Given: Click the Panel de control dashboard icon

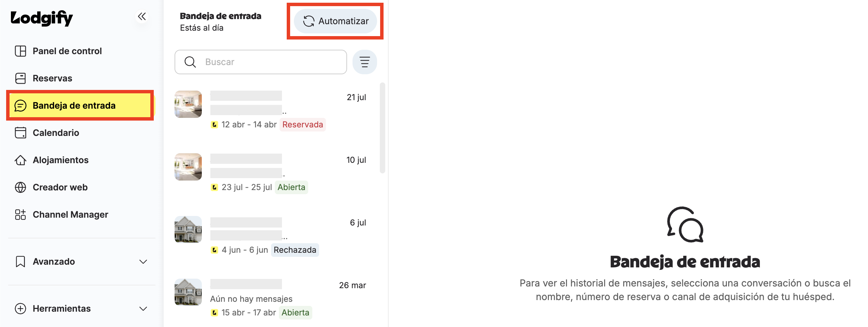Looking at the screenshot, I should (x=20, y=51).
